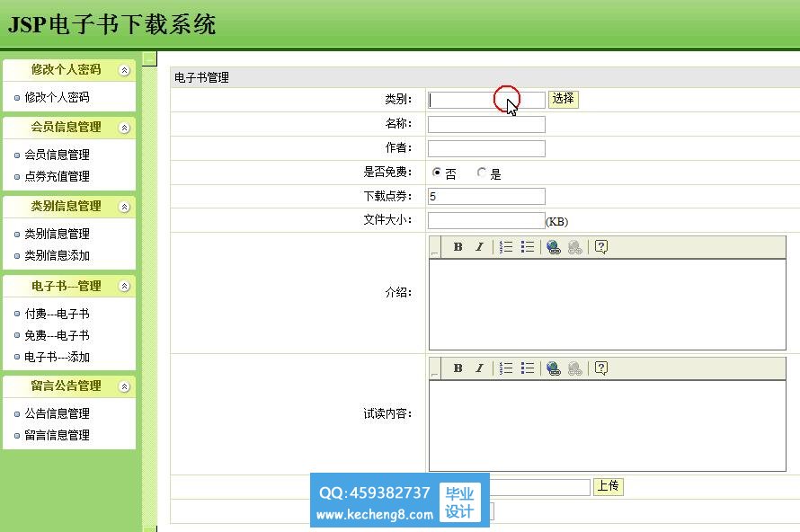Open 修改个人密码 sidebar link
This screenshot has width=800, height=532.
click(57, 97)
